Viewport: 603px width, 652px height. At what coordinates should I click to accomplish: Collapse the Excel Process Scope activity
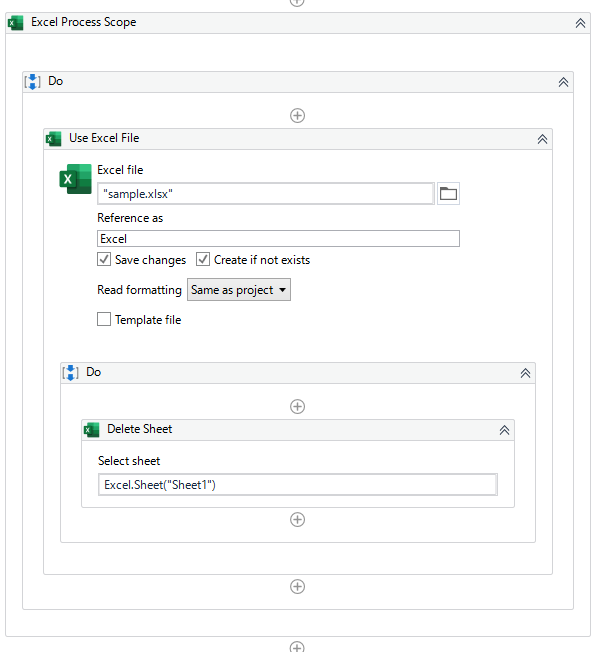point(581,23)
